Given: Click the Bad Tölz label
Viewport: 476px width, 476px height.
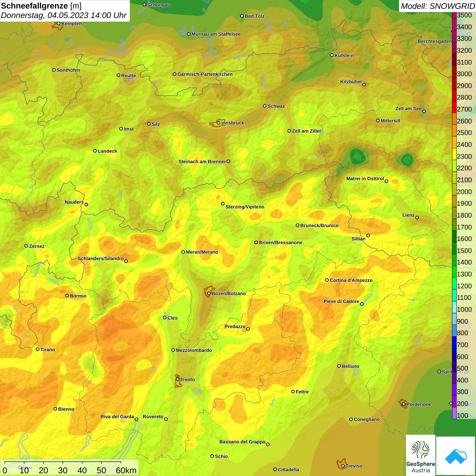Looking at the screenshot, I should pyautogui.click(x=255, y=16).
